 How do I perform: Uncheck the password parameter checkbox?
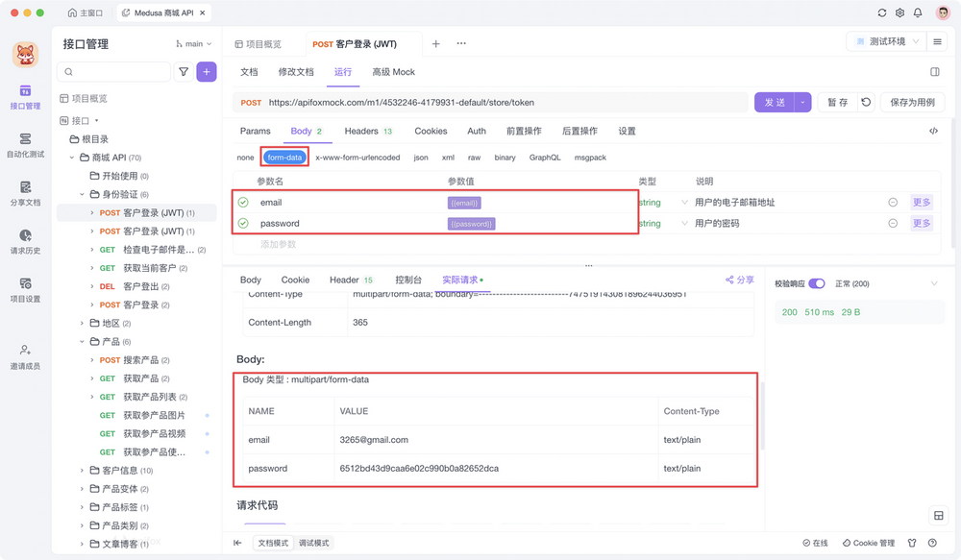(243, 224)
